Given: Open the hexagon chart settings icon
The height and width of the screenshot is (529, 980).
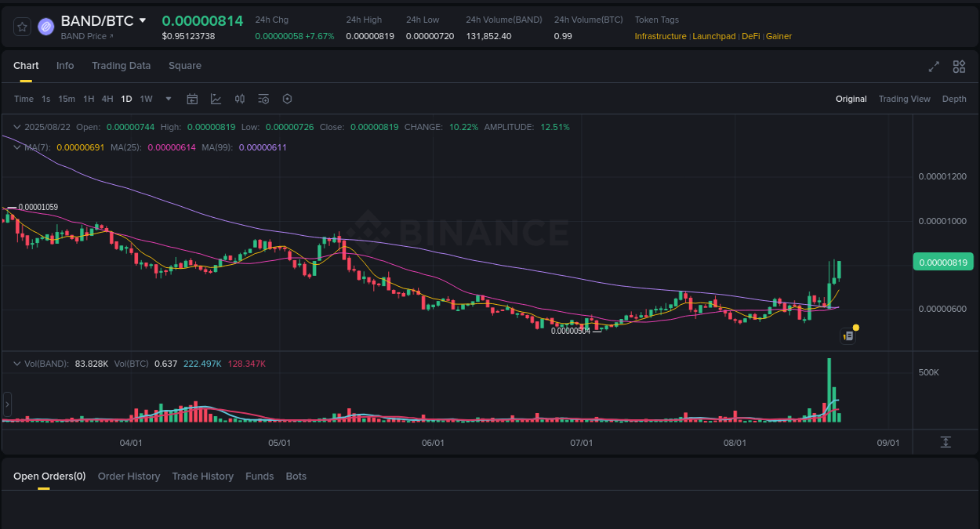Looking at the screenshot, I should pyautogui.click(x=287, y=99).
